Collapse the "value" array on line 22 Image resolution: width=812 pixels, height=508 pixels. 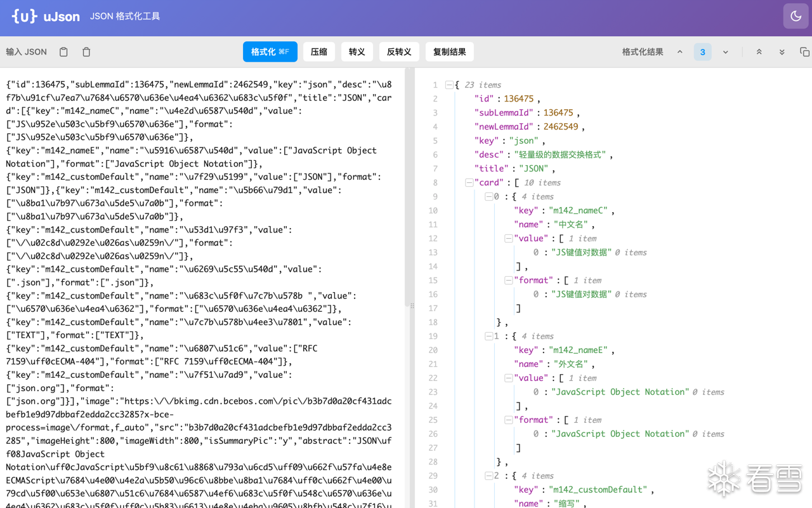click(x=508, y=378)
